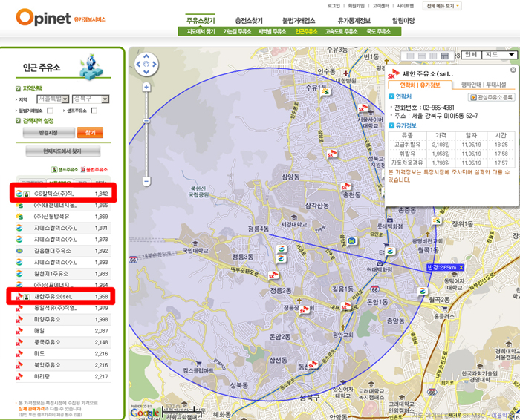This screenshot has height=420, width=520.
Task: Click the map pan direction control
Action: (146, 64)
